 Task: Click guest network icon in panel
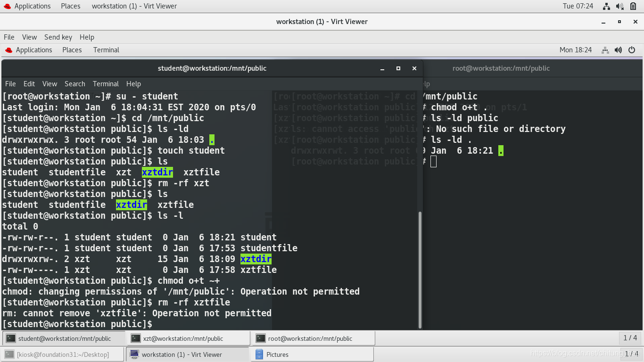[605, 50]
